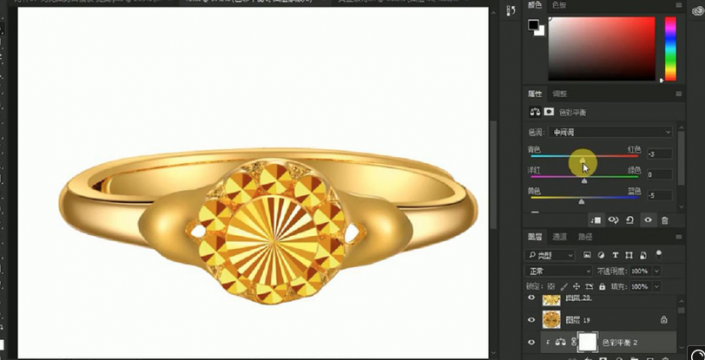Click the view previous state icon
Viewport: 705px width, 360px height.
coord(613,220)
